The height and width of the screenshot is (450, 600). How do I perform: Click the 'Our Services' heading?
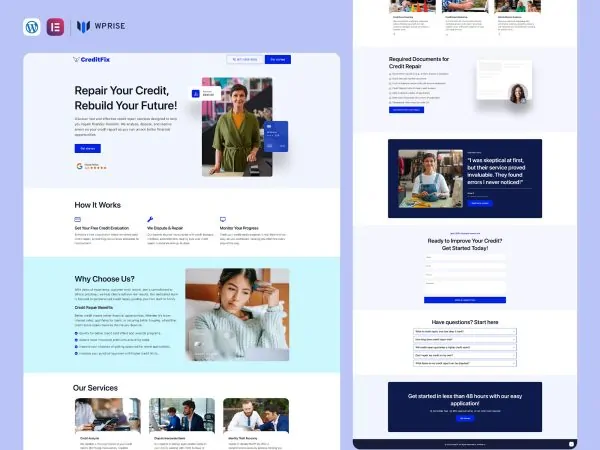[x=95, y=388]
